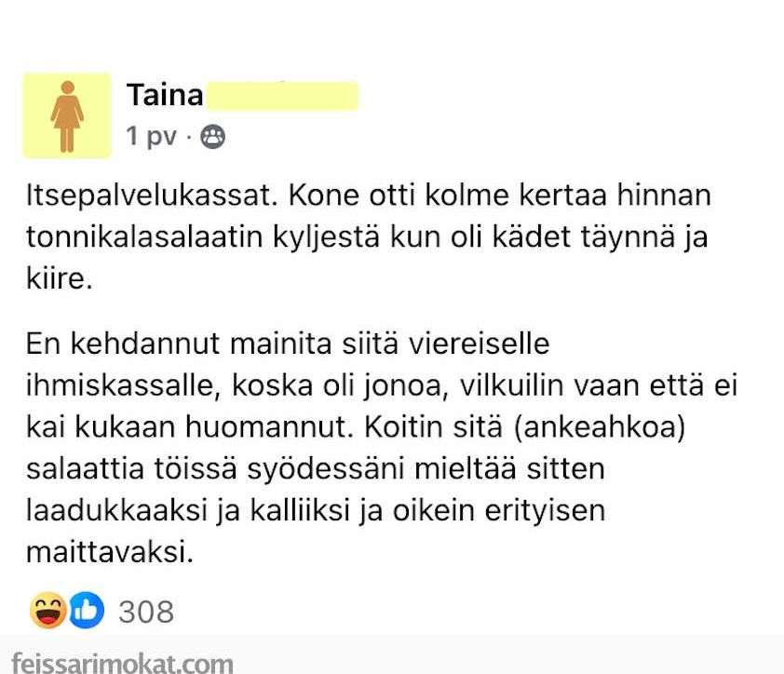The width and height of the screenshot is (784, 674).
Task: Click the word laadukkaaksi
Action: pyautogui.click(x=116, y=512)
